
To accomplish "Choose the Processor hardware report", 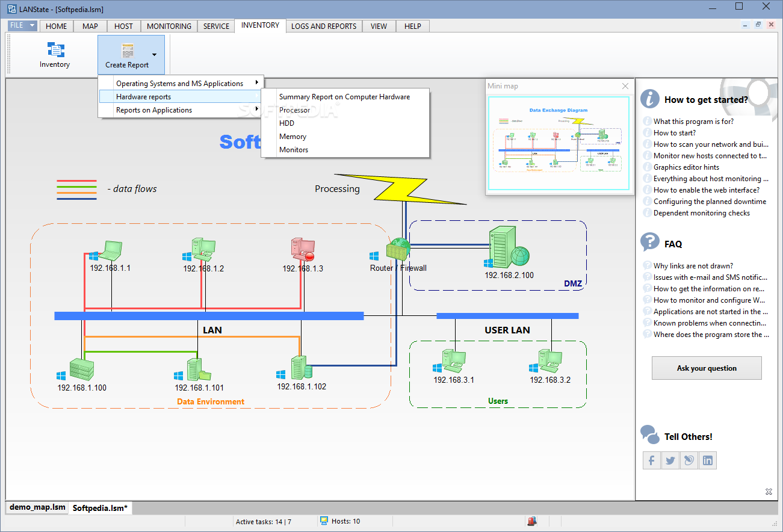I will [345, 110].
